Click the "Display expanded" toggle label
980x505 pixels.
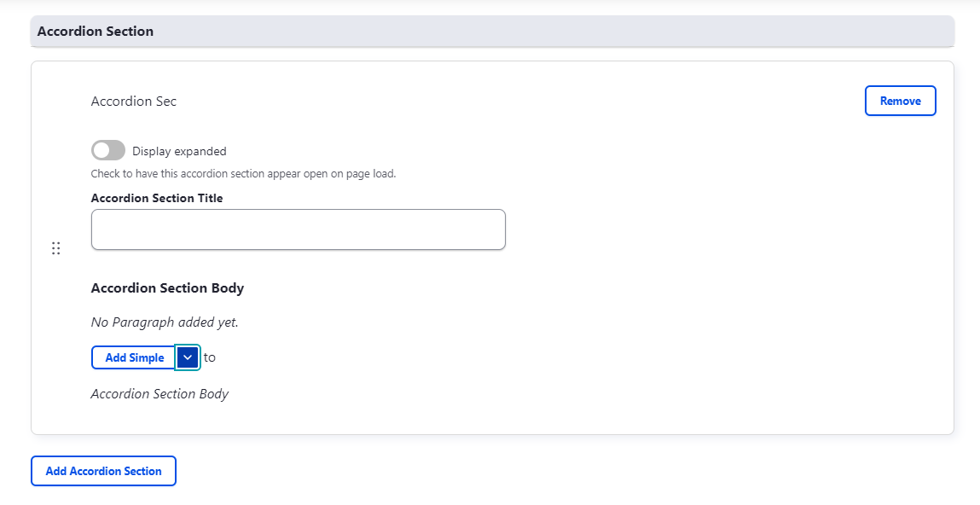tap(179, 151)
